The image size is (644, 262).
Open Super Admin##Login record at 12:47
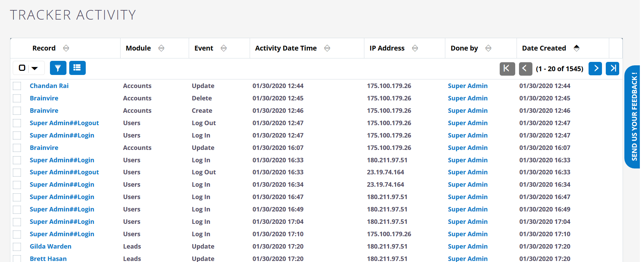(x=62, y=135)
